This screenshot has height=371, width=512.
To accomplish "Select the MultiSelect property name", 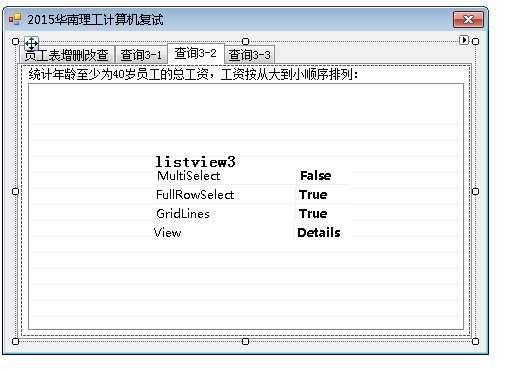I will point(188,176).
